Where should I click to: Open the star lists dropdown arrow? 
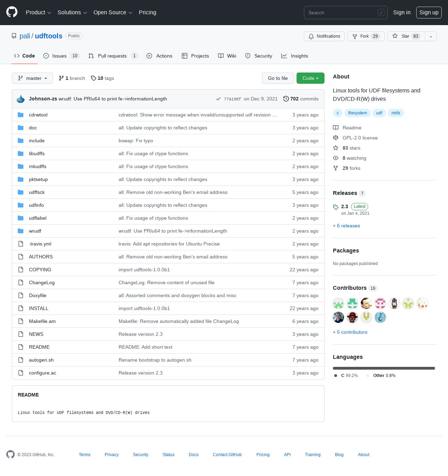click(431, 36)
